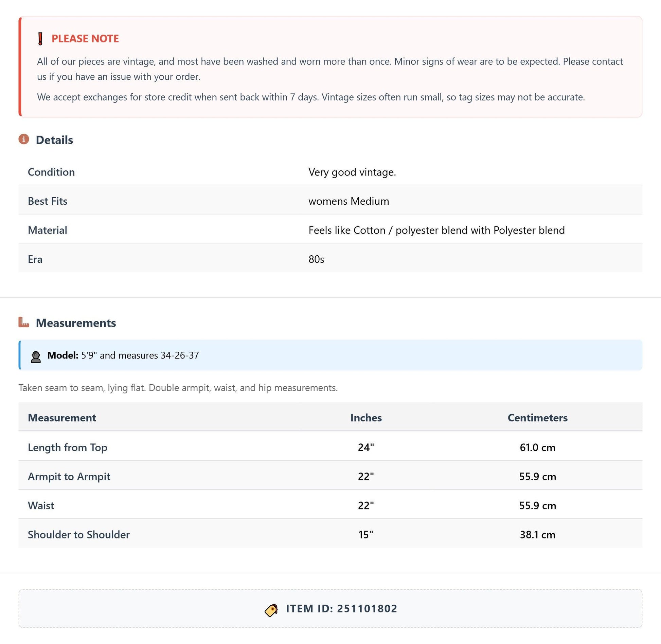The width and height of the screenshot is (661, 644).
Task: Click the Centimeters column header
Action: point(537,418)
